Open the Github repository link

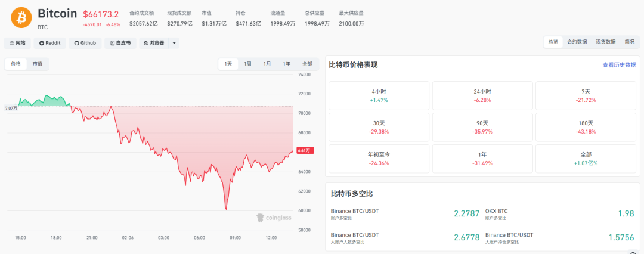pyautogui.click(x=85, y=43)
